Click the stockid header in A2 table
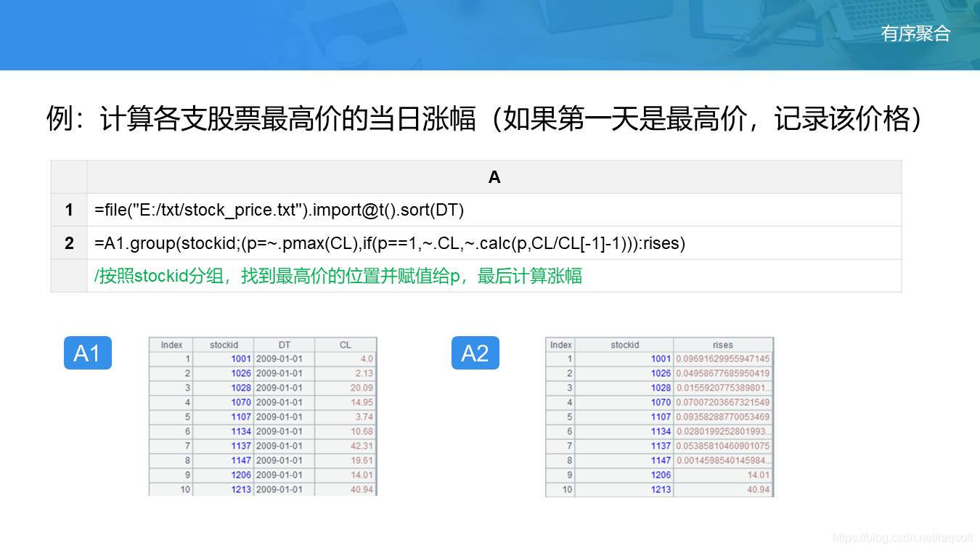 point(625,345)
